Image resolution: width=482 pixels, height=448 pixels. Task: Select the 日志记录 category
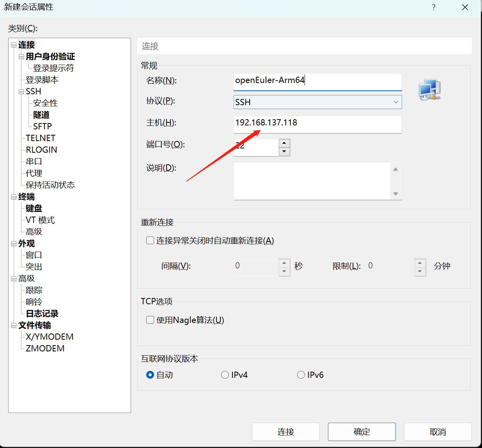click(41, 313)
